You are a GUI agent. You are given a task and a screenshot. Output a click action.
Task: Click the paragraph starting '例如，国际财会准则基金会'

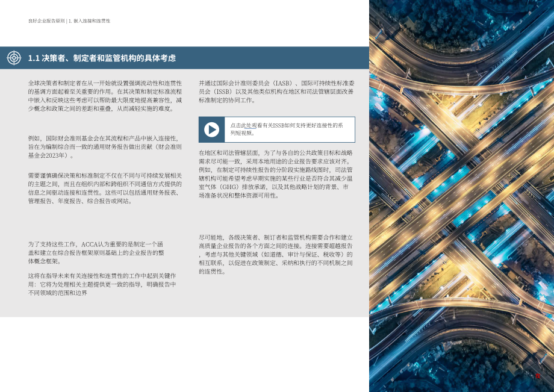pos(105,147)
